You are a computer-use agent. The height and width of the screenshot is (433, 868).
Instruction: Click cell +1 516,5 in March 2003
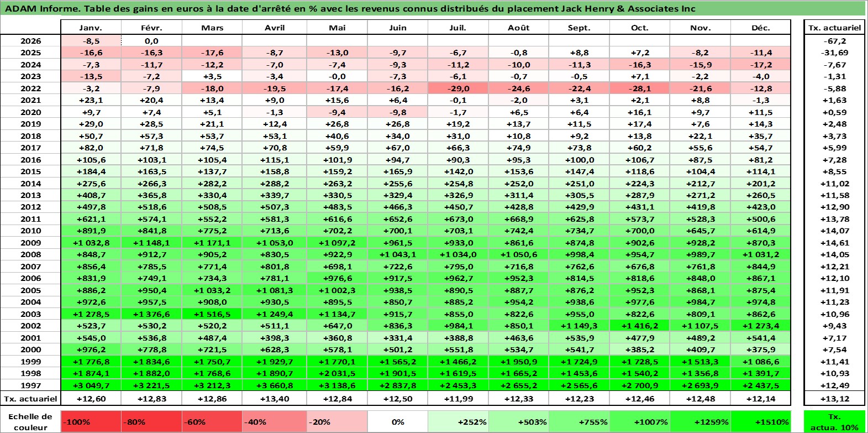[212, 314]
